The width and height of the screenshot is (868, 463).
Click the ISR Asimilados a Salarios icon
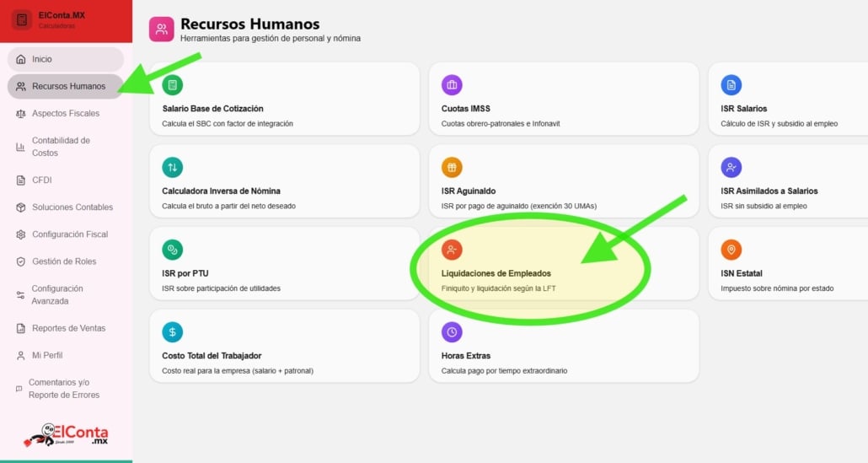[x=731, y=167]
